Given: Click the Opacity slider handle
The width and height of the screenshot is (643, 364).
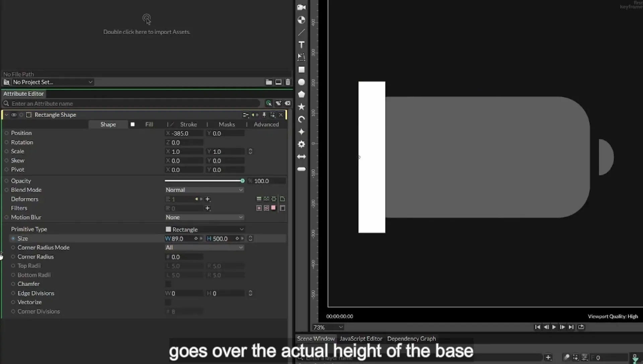Looking at the screenshot, I should click(x=242, y=181).
